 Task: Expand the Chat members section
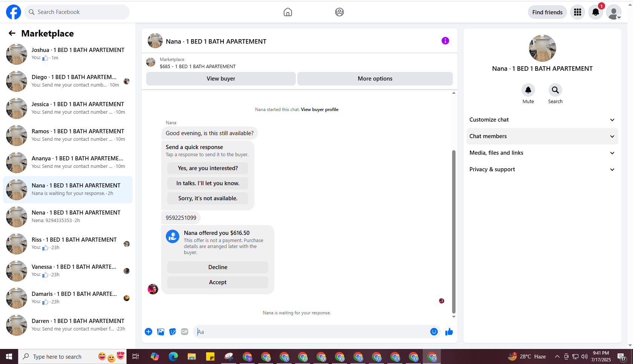[x=542, y=136]
